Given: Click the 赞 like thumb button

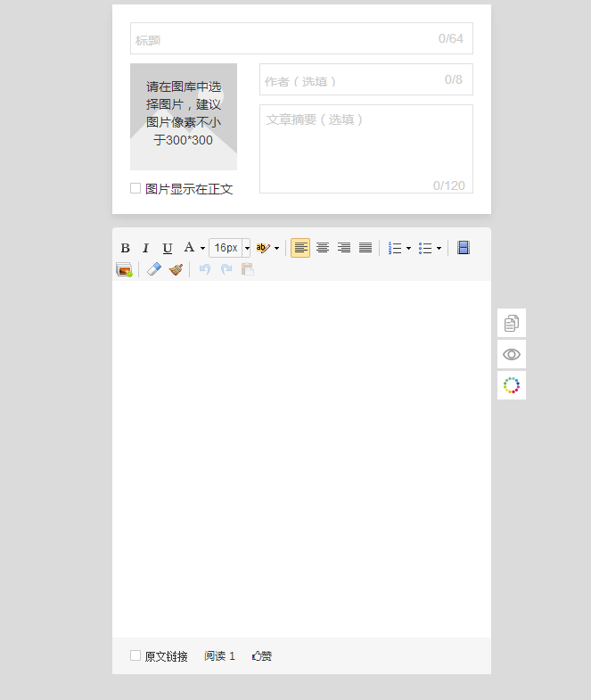Looking at the screenshot, I should pyautogui.click(x=262, y=655).
